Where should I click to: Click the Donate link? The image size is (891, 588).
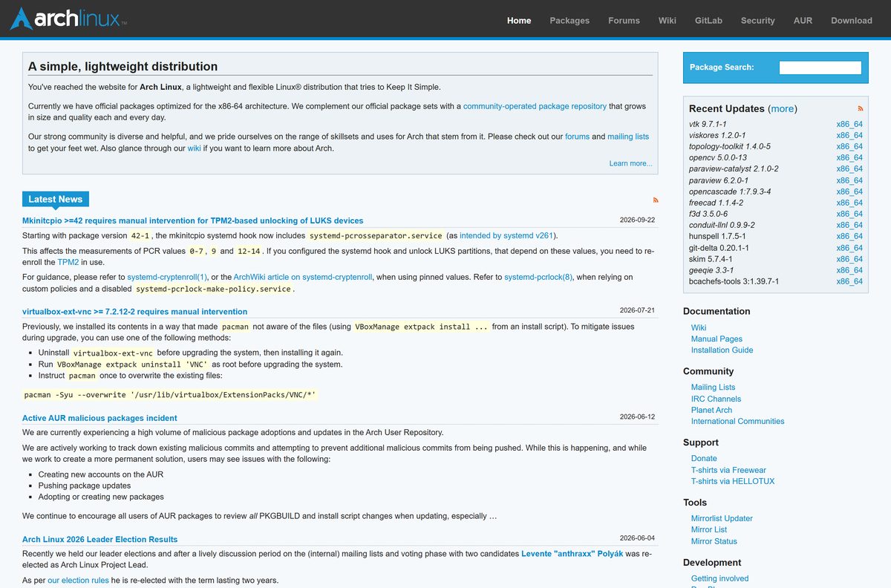704,459
